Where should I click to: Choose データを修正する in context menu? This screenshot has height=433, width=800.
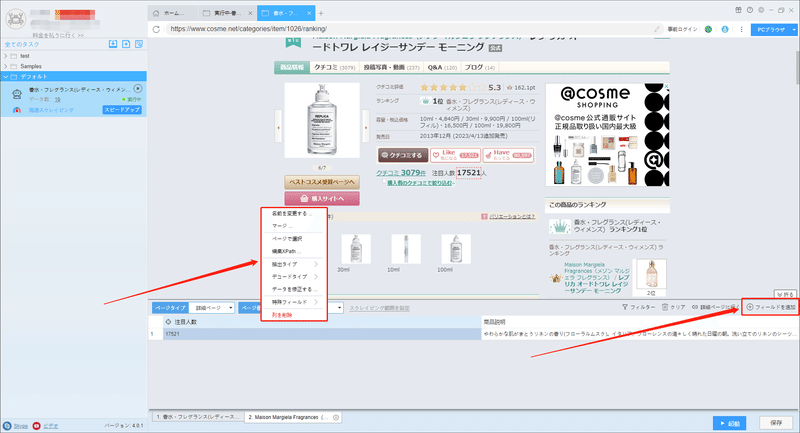coord(294,289)
